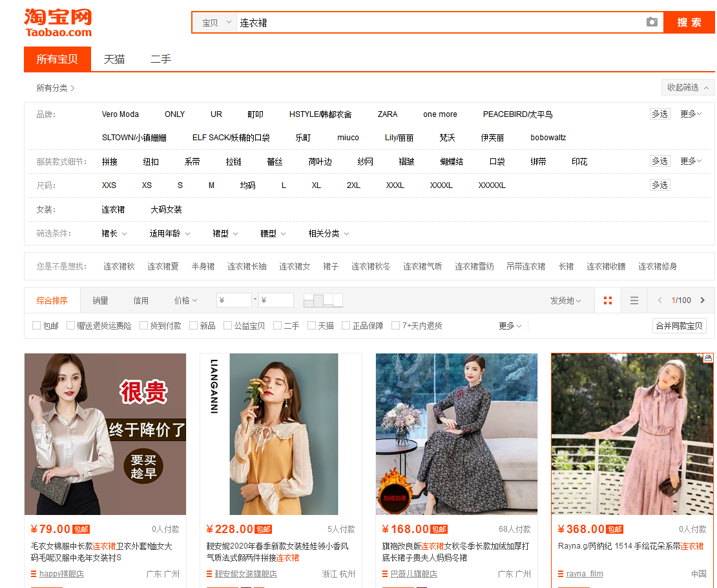Click corner icon on pink dress image
The width and height of the screenshot is (717, 588).
(x=708, y=358)
